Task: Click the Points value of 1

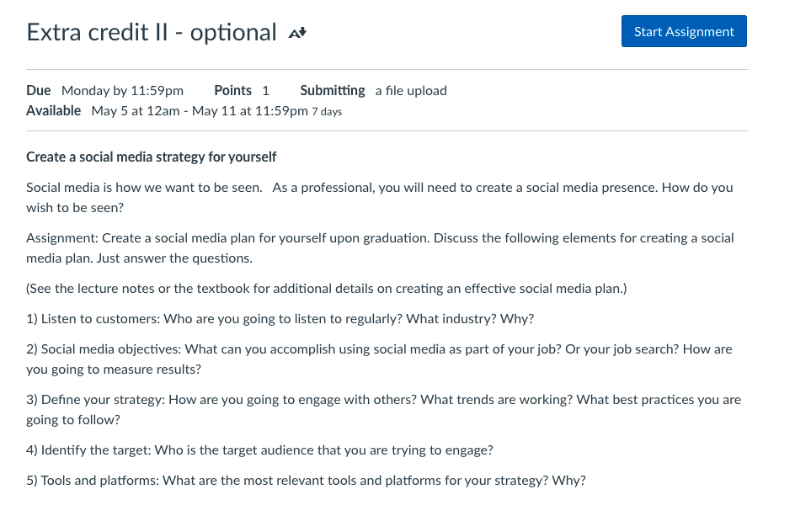Action: point(265,90)
